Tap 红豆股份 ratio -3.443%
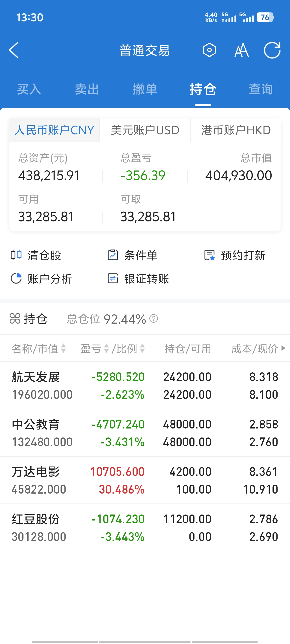 coord(122,537)
